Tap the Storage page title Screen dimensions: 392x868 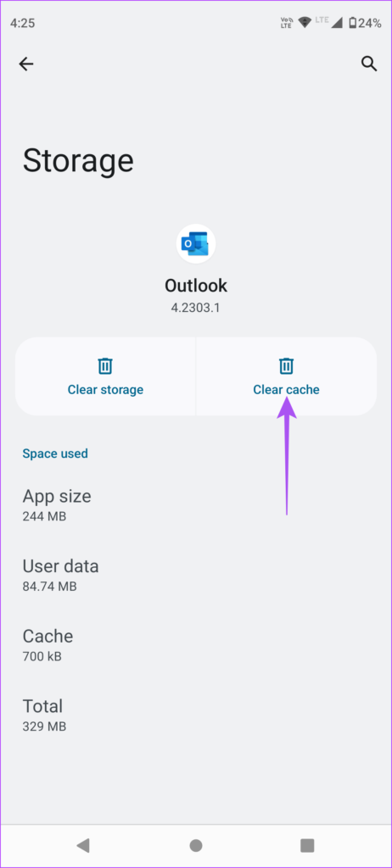pyautogui.click(x=78, y=160)
